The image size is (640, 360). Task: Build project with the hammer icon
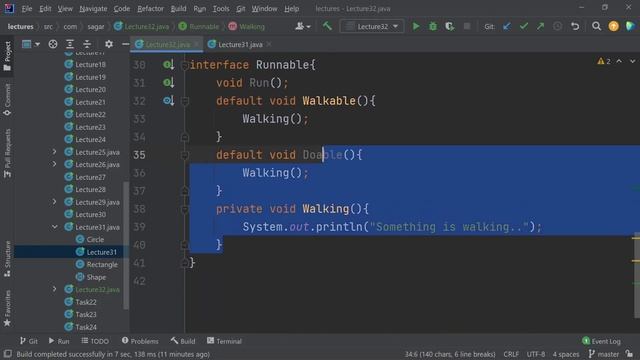click(327, 27)
